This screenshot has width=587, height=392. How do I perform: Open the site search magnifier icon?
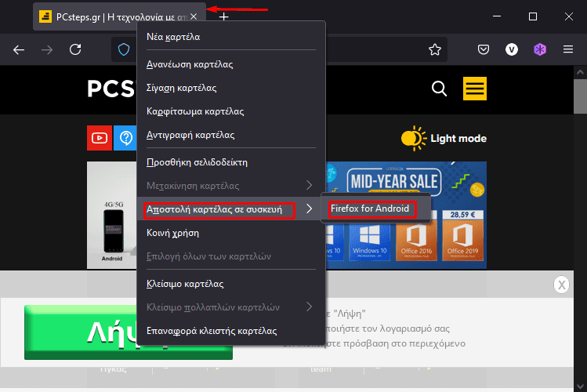pyautogui.click(x=439, y=89)
